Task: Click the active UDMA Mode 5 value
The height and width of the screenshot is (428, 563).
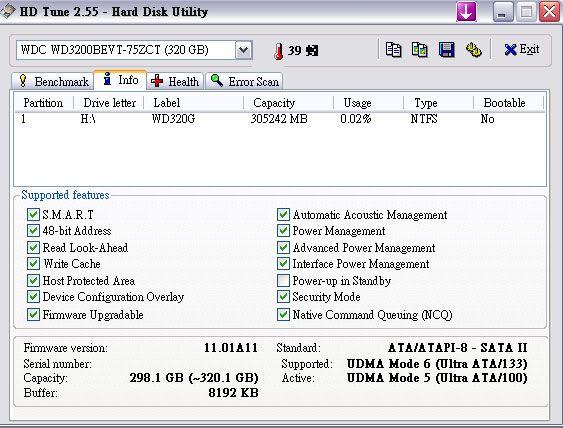Action: click(x=437, y=378)
